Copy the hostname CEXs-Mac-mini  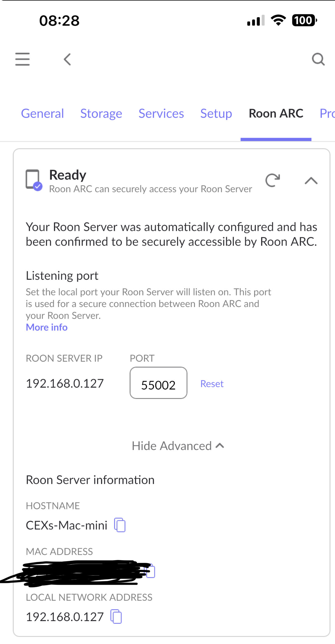pyautogui.click(x=120, y=525)
